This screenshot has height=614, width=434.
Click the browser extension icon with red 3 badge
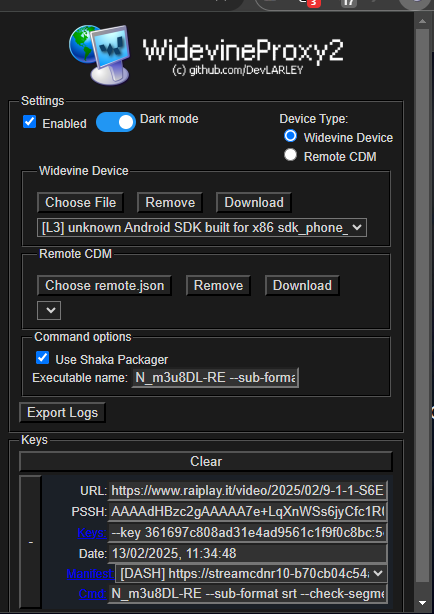tap(309, 2)
